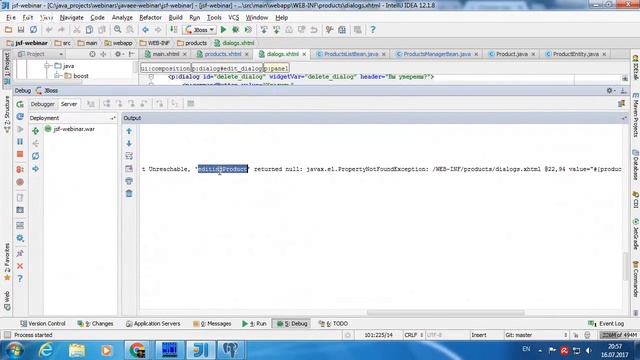
Task: Run the JBoss configuration with green play
Action: click(223, 30)
